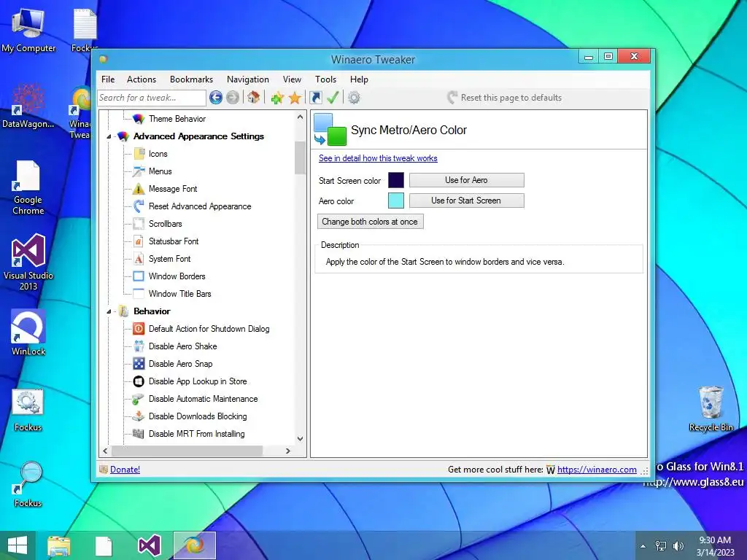Viewport: 747px width, 560px height.
Task: Open the Tools menu
Action: point(326,79)
